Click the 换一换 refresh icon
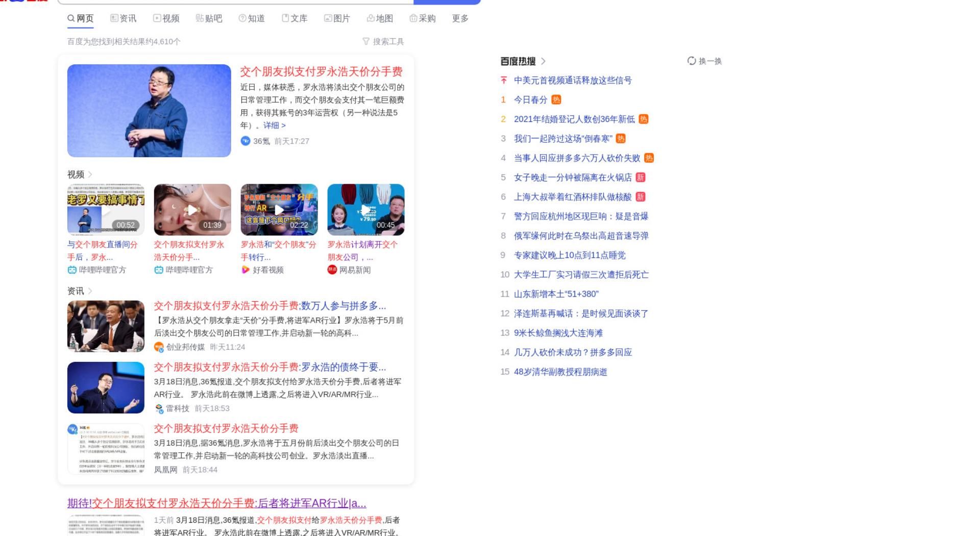980x536 pixels. (692, 61)
